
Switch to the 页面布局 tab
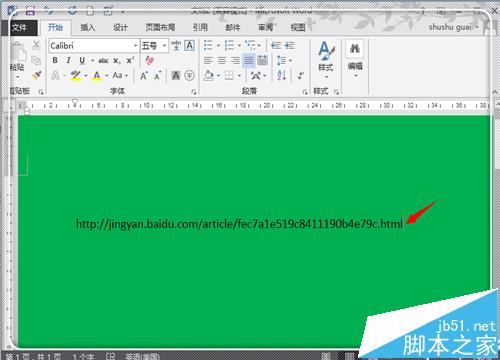tap(160, 27)
